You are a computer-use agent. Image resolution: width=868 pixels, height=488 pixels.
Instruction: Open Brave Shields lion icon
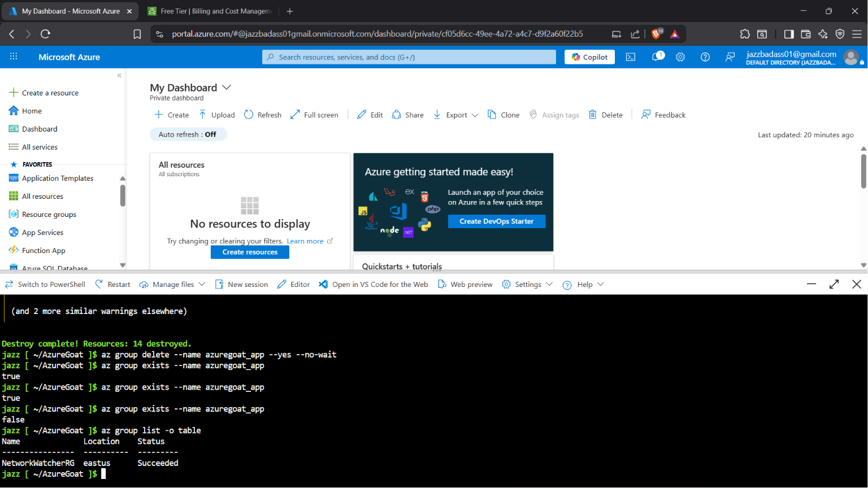click(x=657, y=34)
